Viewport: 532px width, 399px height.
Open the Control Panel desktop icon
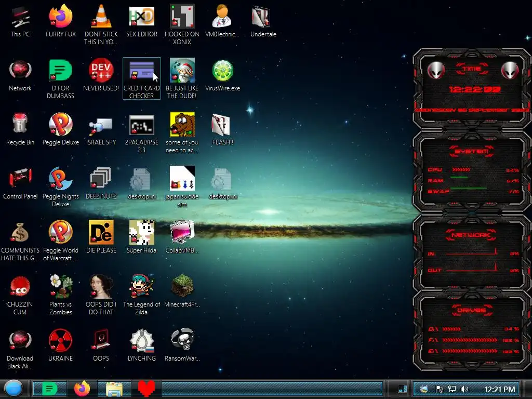20,183
